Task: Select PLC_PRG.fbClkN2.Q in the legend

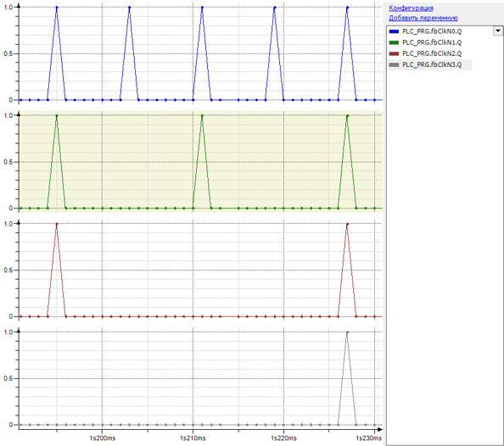Action: (x=432, y=53)
